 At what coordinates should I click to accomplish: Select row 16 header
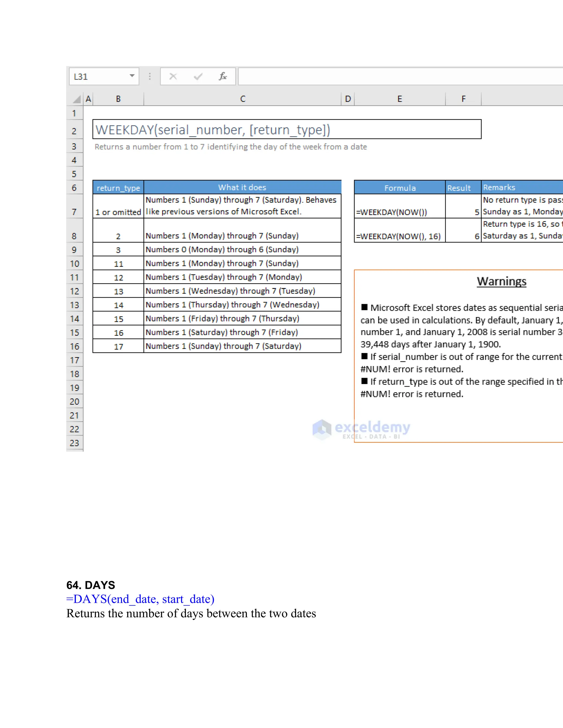(74, 346)
